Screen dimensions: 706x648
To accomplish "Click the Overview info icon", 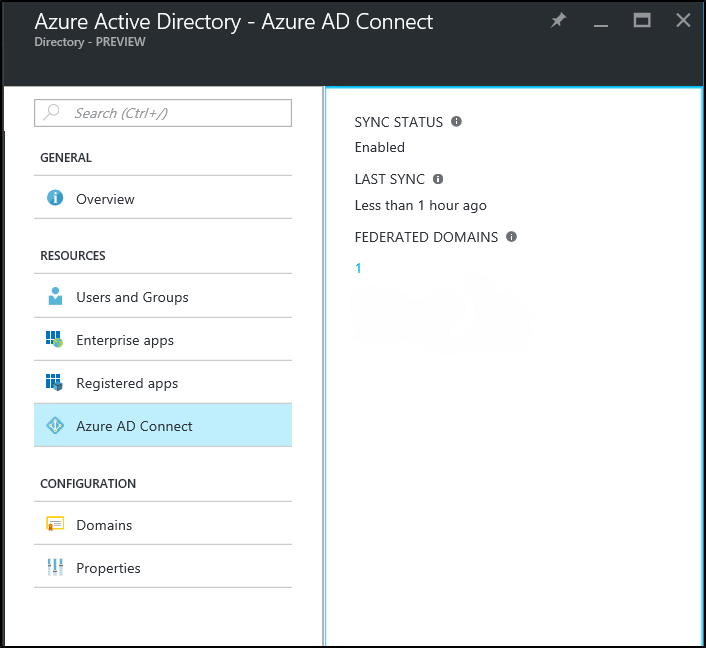I will point(55,197).
